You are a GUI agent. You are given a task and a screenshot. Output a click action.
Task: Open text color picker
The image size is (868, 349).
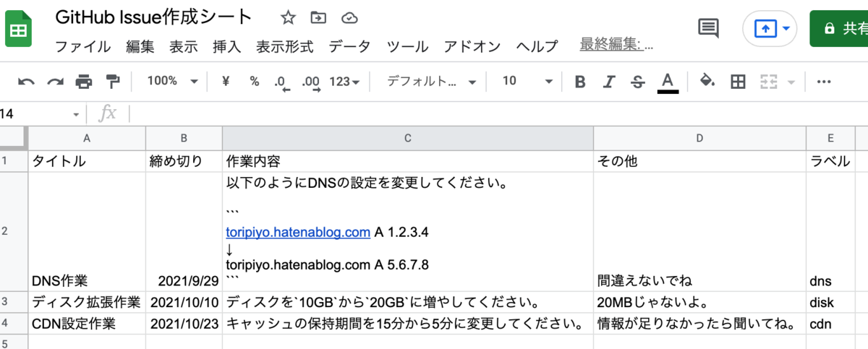668,82
